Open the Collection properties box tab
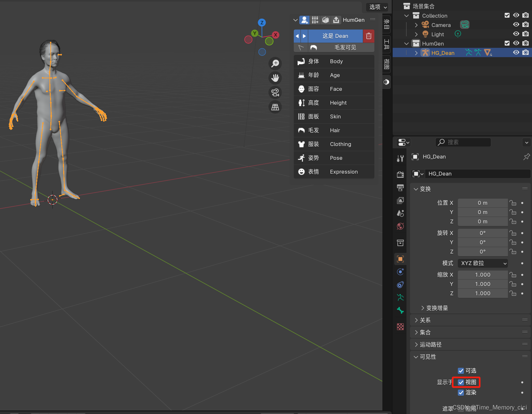This screenshot has height=414, width=532. coord(400,243)
